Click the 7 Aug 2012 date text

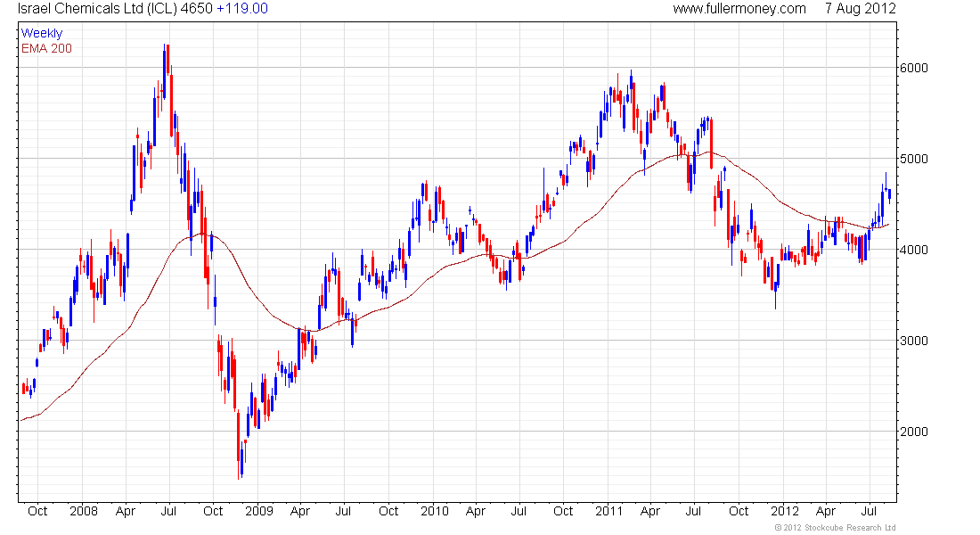[x=861, y=9]
